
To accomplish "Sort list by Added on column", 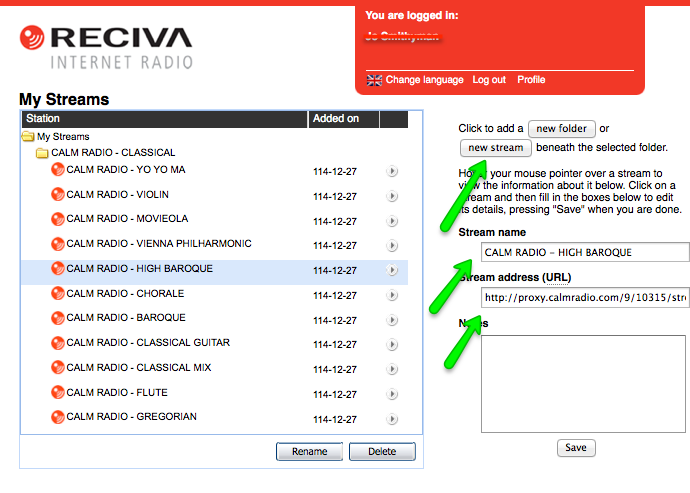I will 336,119.
